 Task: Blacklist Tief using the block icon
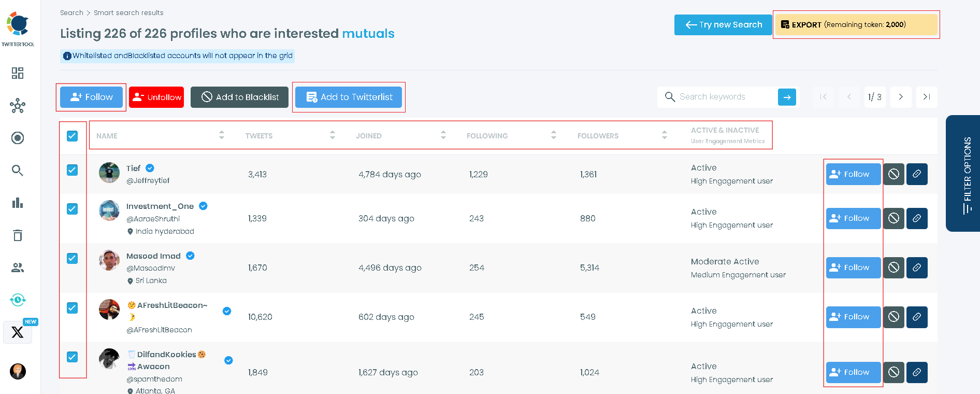point(893,174)
